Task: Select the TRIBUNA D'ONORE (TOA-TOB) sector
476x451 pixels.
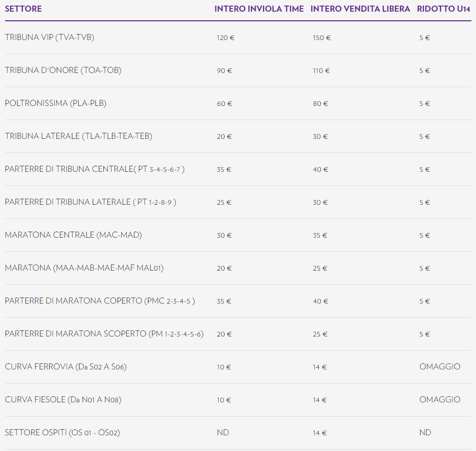Action: coord(63,70)
